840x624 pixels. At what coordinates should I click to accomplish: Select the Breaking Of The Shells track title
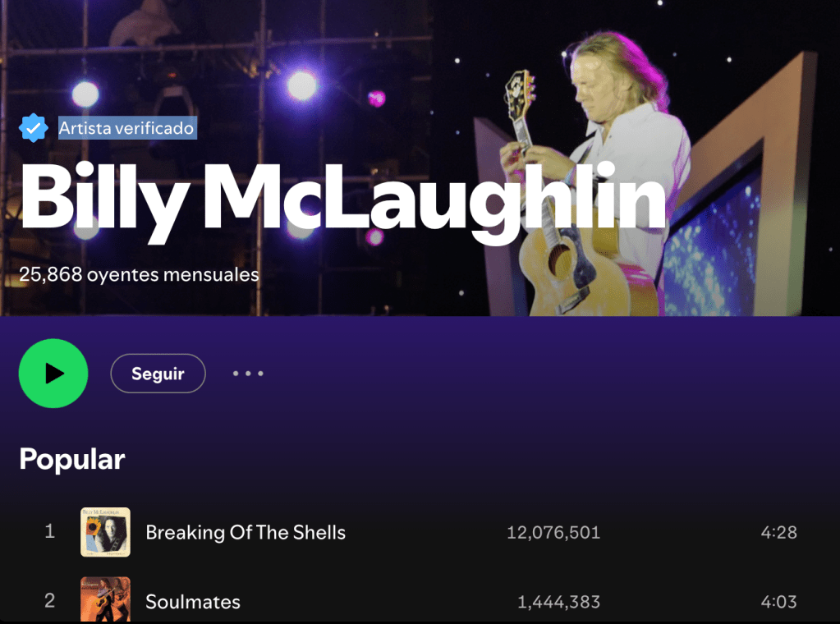[246, 532]
